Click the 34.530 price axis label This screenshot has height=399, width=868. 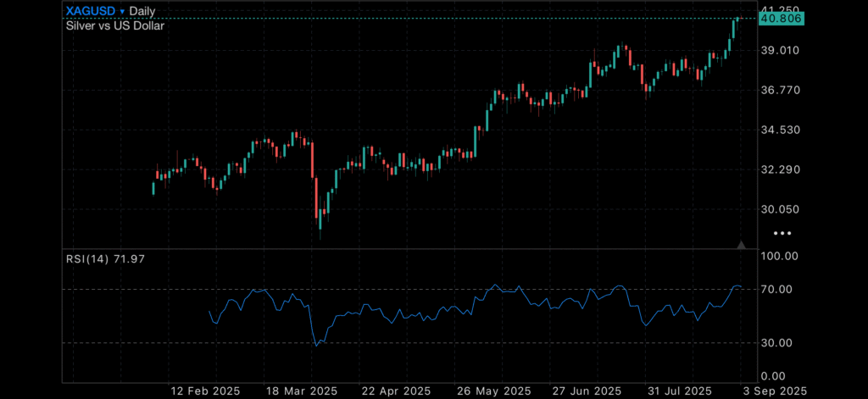click(x=781, y=130)
